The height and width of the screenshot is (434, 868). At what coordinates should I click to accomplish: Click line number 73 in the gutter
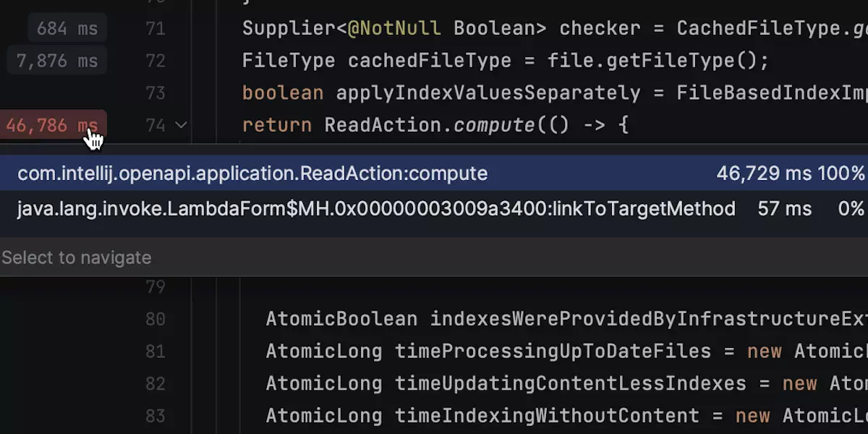(x=155, y=93)
